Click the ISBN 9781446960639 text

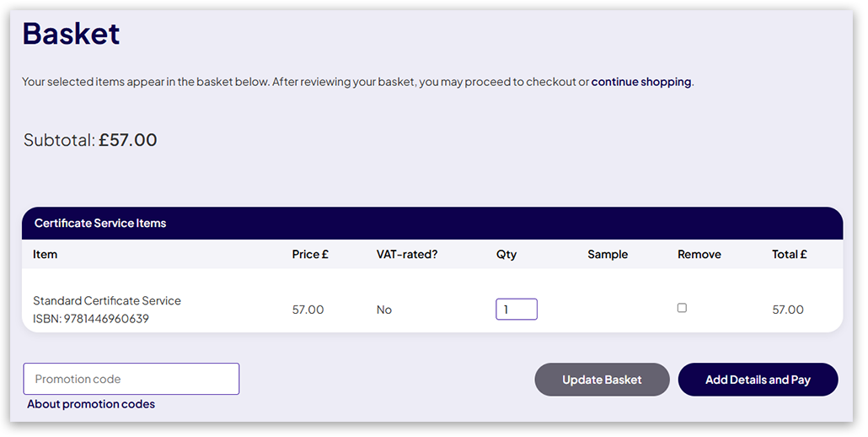click(91, 319)
